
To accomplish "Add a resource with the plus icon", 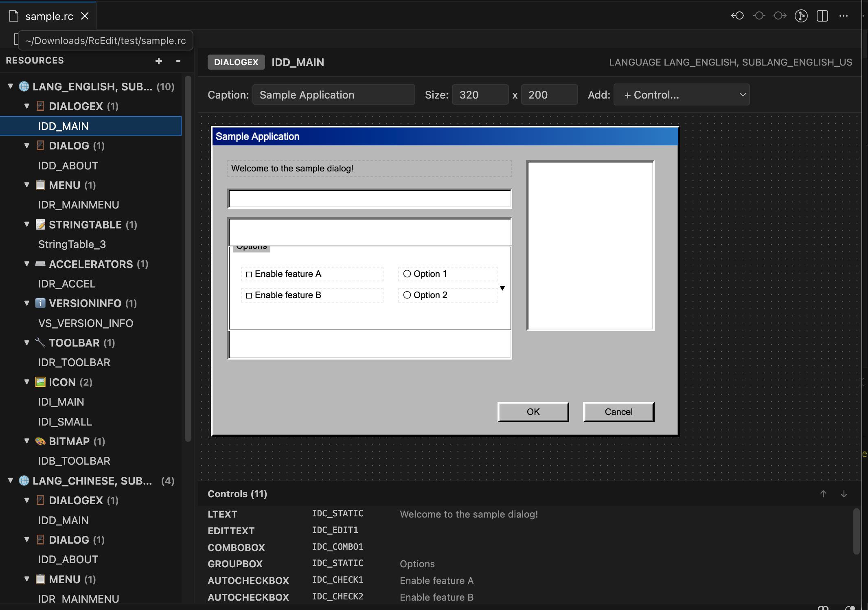I will [159, 61].
